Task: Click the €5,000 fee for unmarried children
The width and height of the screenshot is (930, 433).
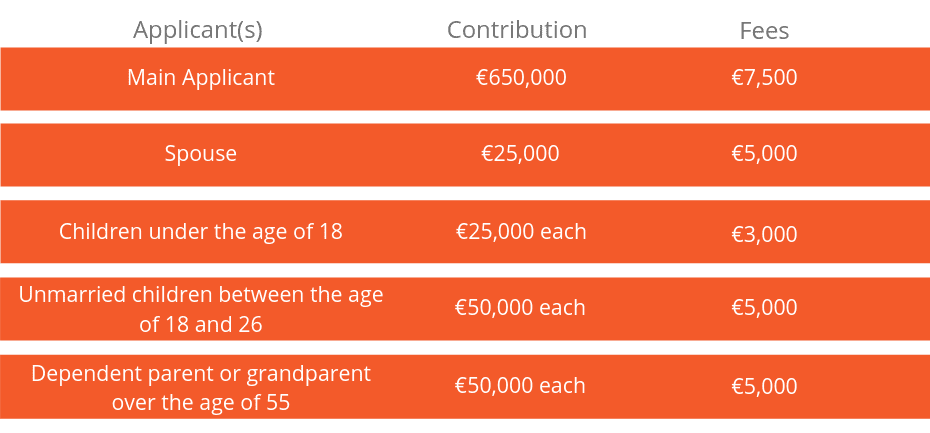Action: [x=764, y=308]
